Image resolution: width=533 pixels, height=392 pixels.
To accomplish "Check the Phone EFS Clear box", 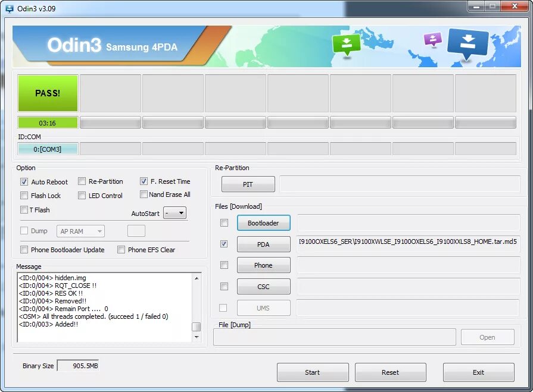I will point(121,250).
